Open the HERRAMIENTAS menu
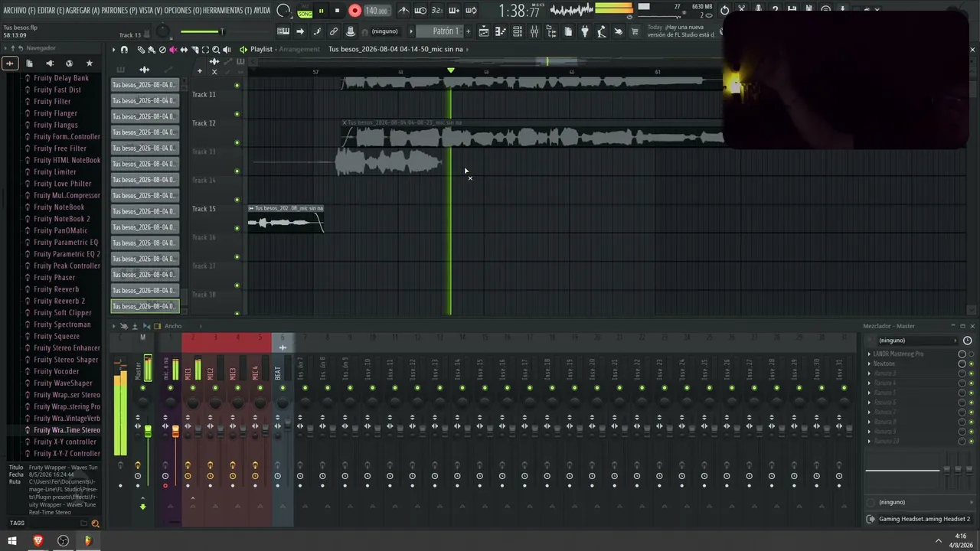980x551 pixels. pyautogui.click(x=227, y=11)
